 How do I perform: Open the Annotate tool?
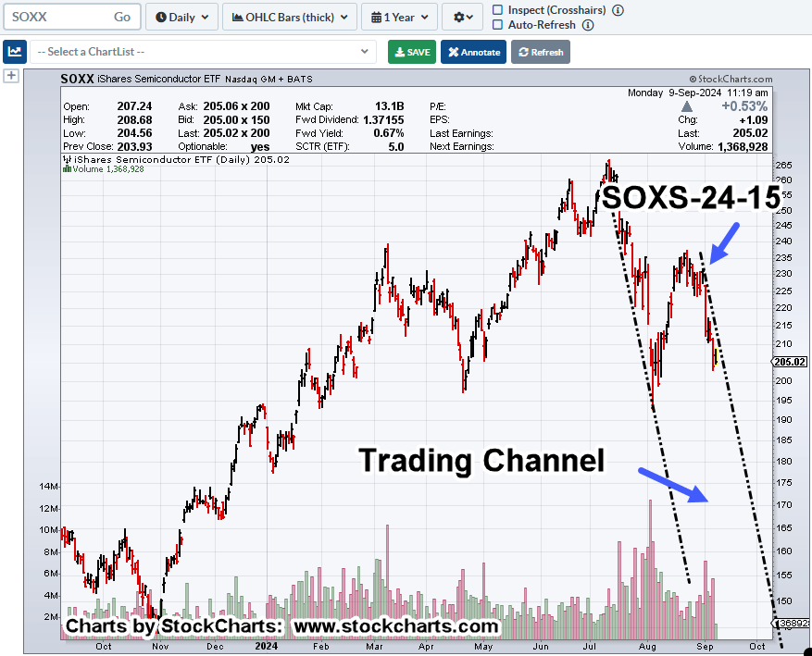473,52
